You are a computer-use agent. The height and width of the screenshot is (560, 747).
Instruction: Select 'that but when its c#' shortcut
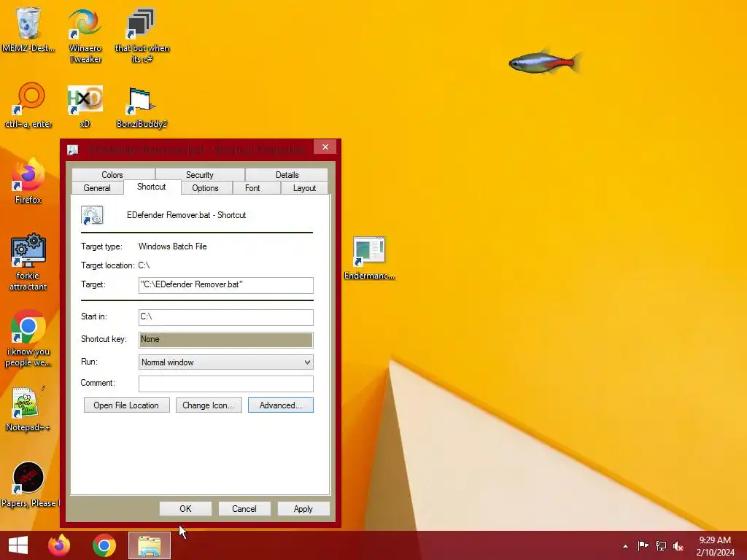(142, 35)
